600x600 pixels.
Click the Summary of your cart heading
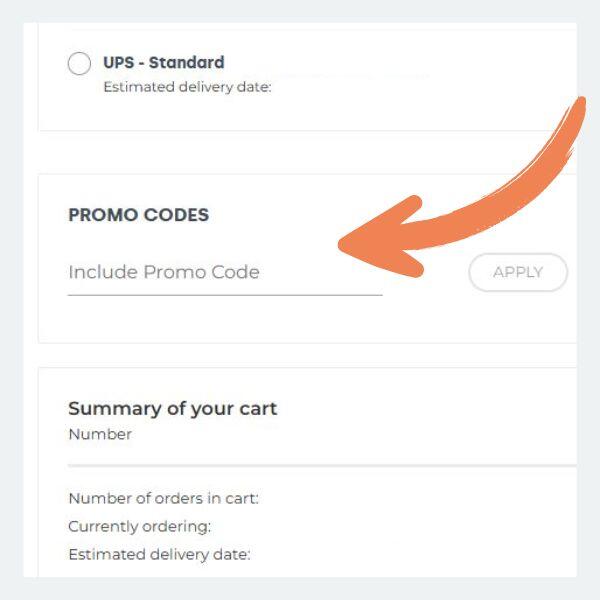[x=172, y=408]
